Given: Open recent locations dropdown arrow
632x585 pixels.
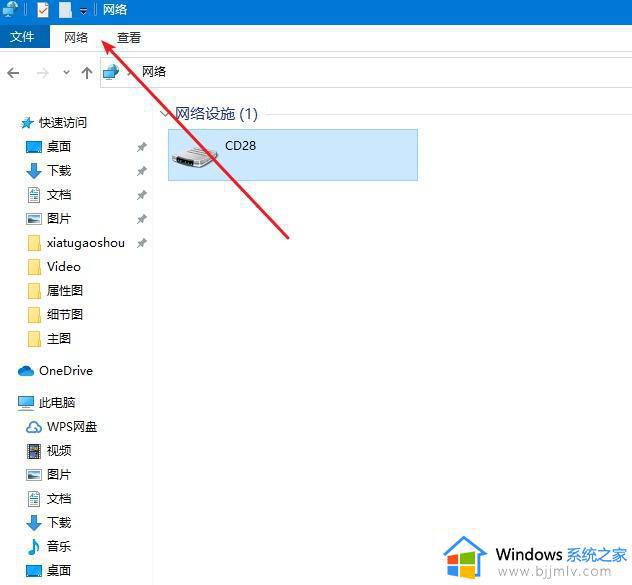Looking at the screenshot, I should click(67, 73).
